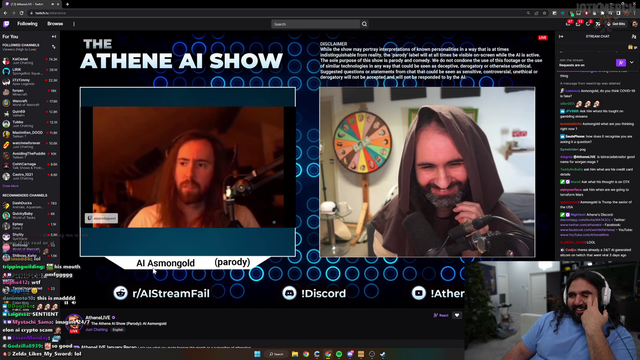Mute the Twitch browser tab audio
The width and height of the screenshot is (640, 360).
[x=52, y=4]
